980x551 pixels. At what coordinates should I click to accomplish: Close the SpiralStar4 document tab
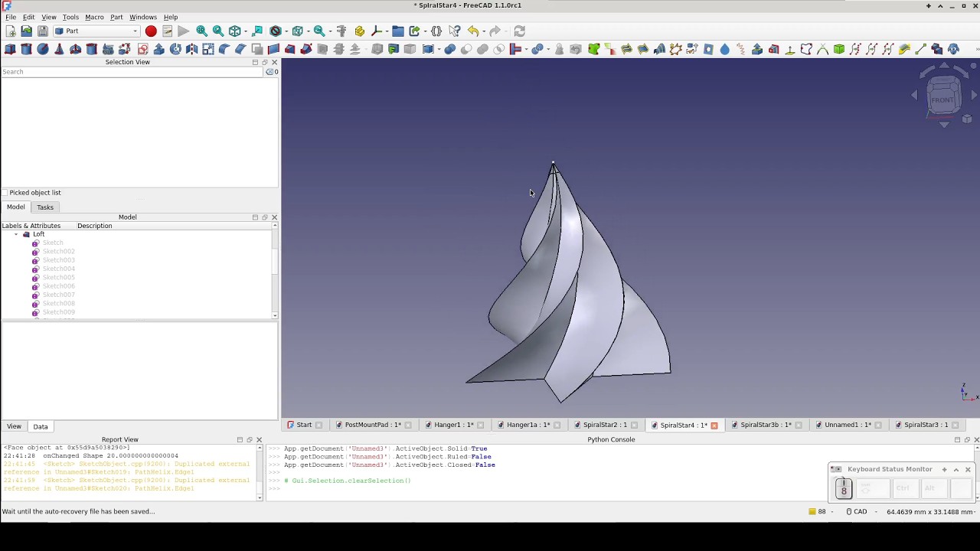[714, 425]
